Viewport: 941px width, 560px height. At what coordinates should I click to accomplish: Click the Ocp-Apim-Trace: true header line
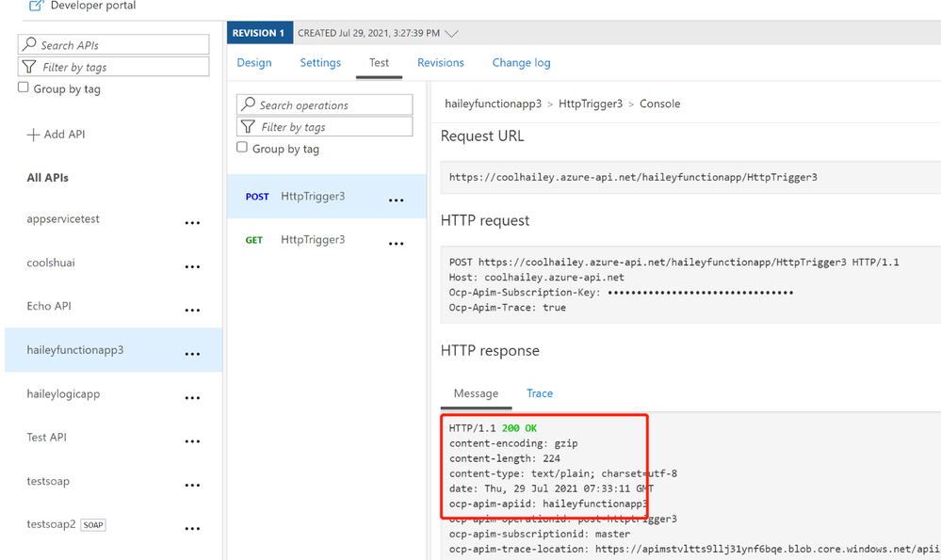tap(507, 308)
